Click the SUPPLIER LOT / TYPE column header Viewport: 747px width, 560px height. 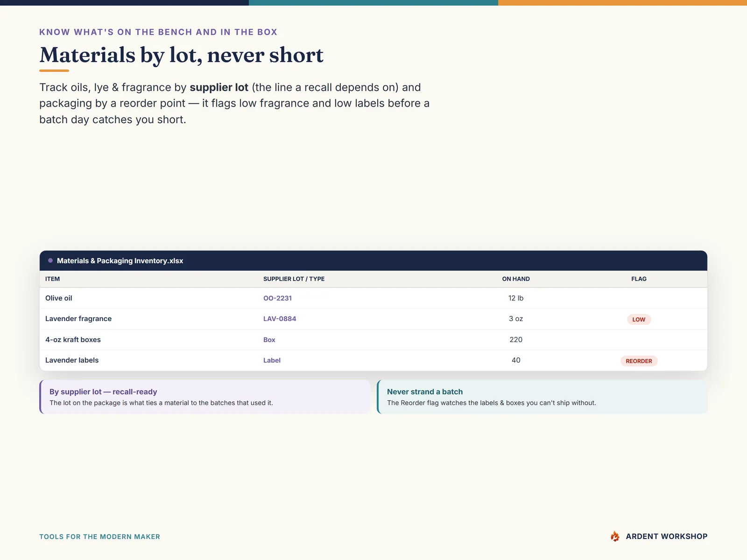(294, 279)
